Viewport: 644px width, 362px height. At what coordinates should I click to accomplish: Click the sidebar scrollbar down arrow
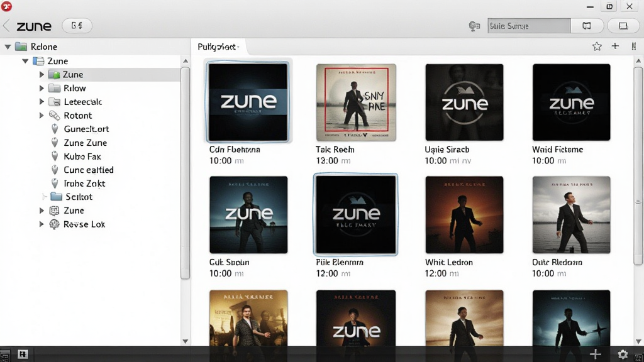click(186, 341)
